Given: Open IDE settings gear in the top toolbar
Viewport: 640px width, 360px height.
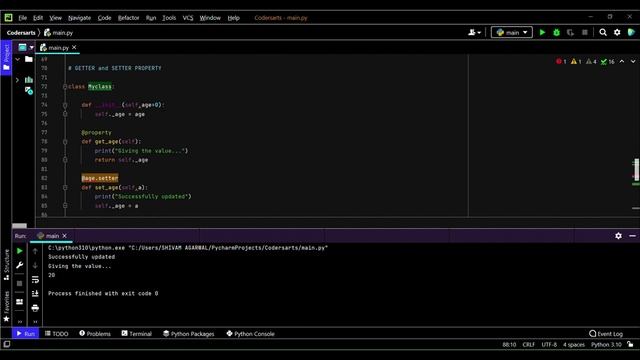Looking at the screenshot, I should [x=617, y=32].
